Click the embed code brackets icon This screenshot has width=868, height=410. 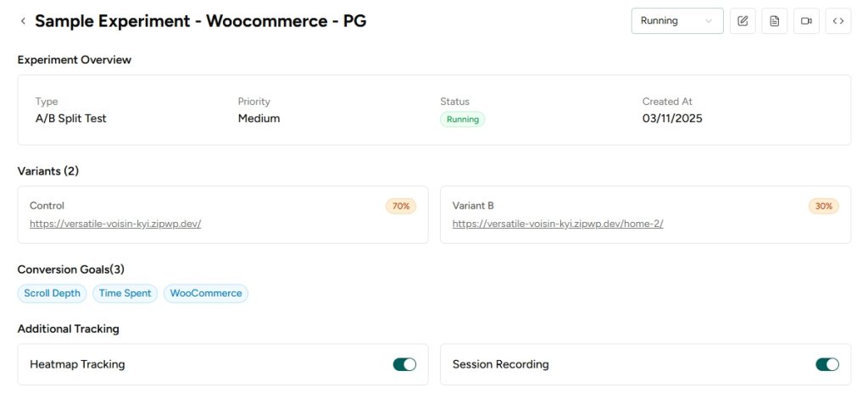tap(837, 21)
